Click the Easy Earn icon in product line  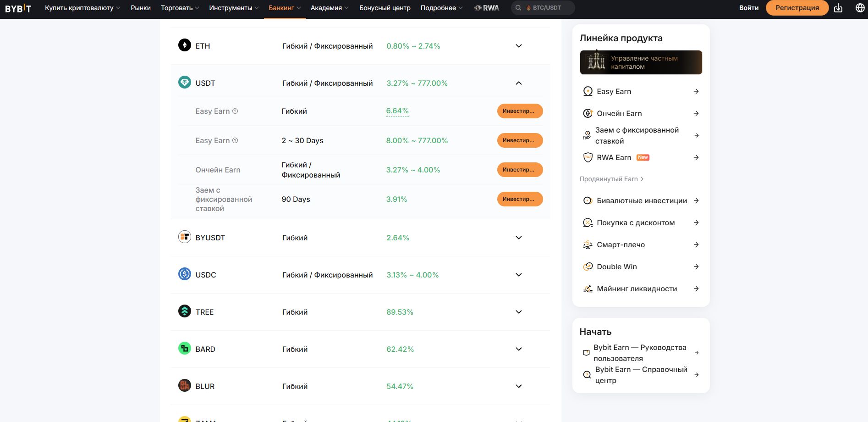click(588, 91)
